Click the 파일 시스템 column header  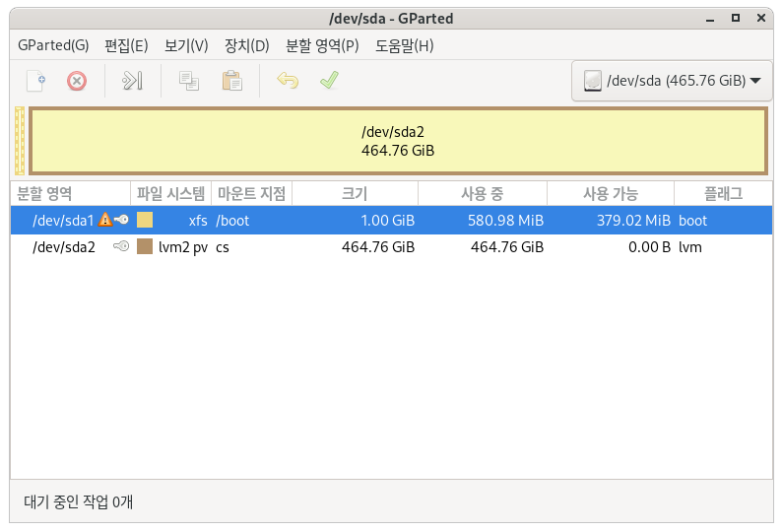coord(170,193)
